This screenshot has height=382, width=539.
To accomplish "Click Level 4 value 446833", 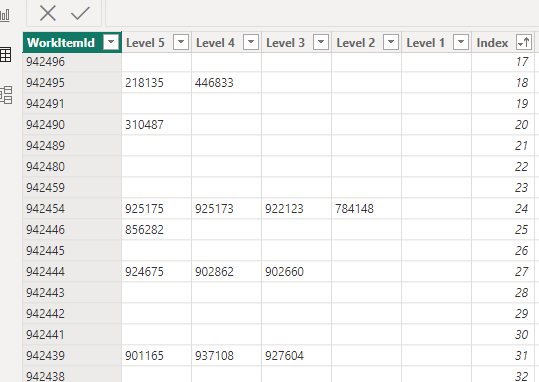I will [x=214, y=83].
